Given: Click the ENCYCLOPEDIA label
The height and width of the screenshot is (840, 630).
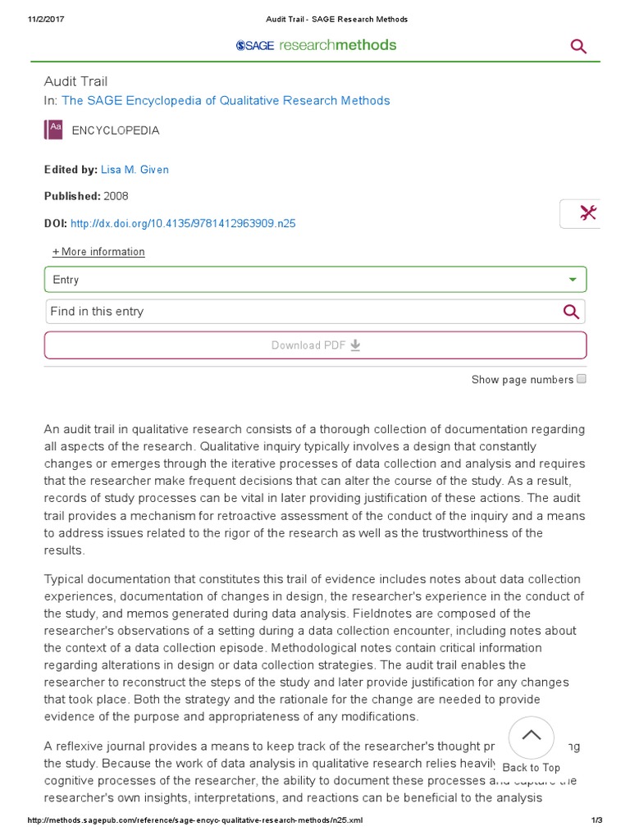Looking at the screenshot, I should (x=116, y=130).
